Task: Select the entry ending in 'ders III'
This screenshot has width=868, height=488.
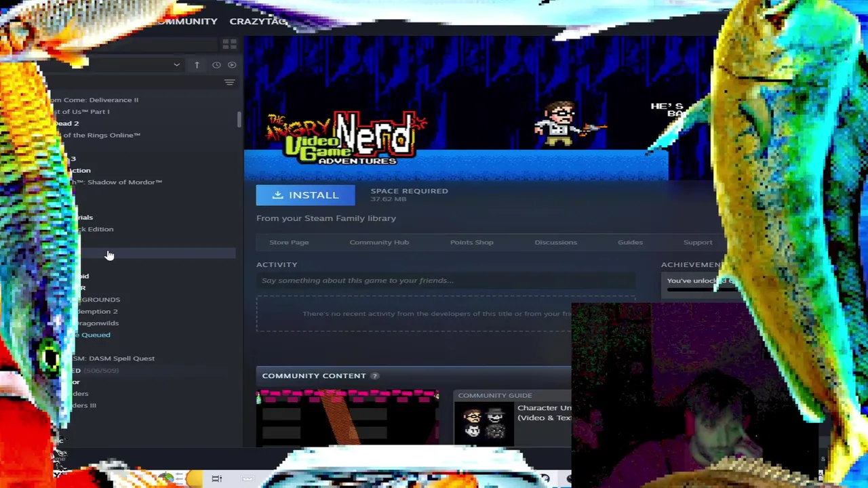Action: click(84, 405)
